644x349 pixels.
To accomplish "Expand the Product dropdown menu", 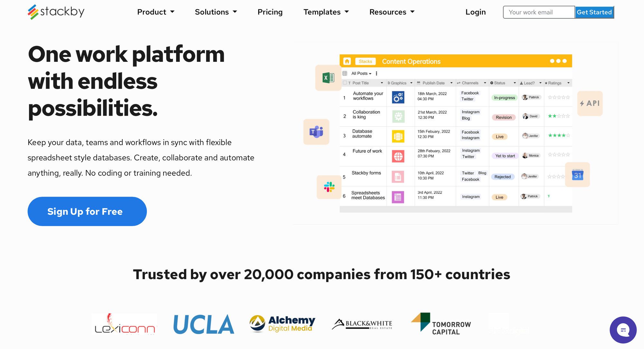I will 156,12.
